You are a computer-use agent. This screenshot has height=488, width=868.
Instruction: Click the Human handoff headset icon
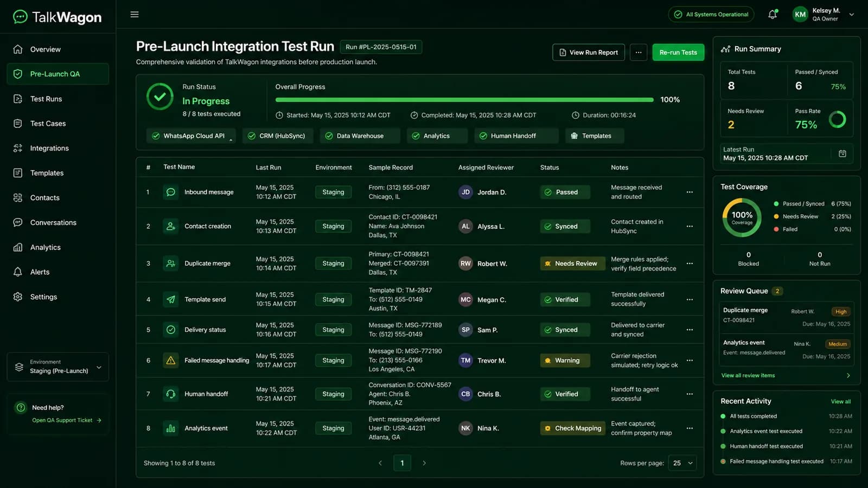coord(171,394)
